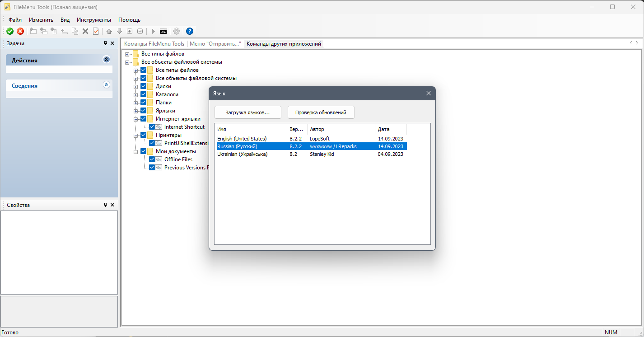Click the scroll tabs right arrow
The height and width of the screenshot is (337, 644).
(637, 43)
